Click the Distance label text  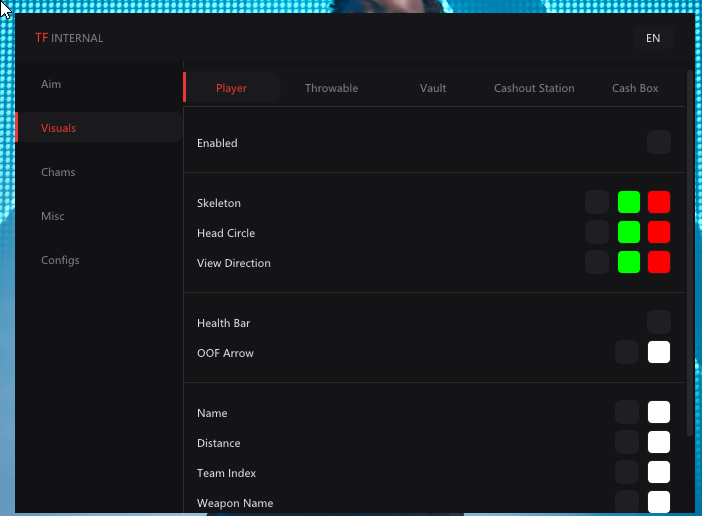[x=218, y=443]
